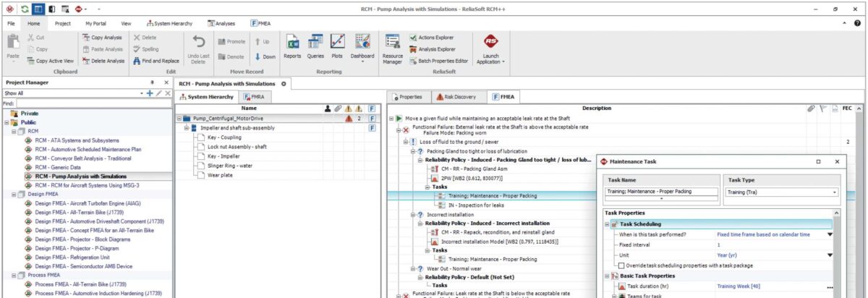Open the 'When is this task performed?' dropdown arrow
Image resolution: width=868 pixels, height=298 pixels.
(830, 235)
